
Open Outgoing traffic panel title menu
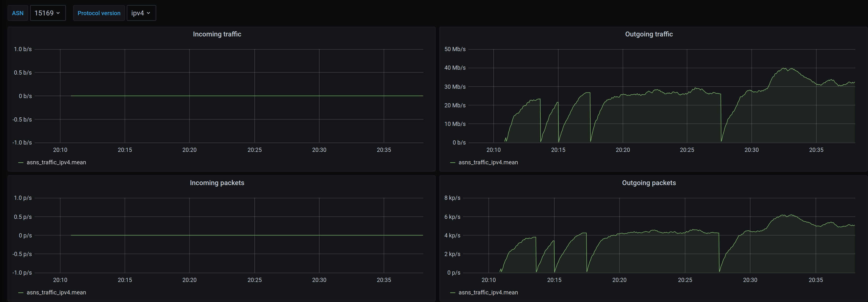coord(649,34)
